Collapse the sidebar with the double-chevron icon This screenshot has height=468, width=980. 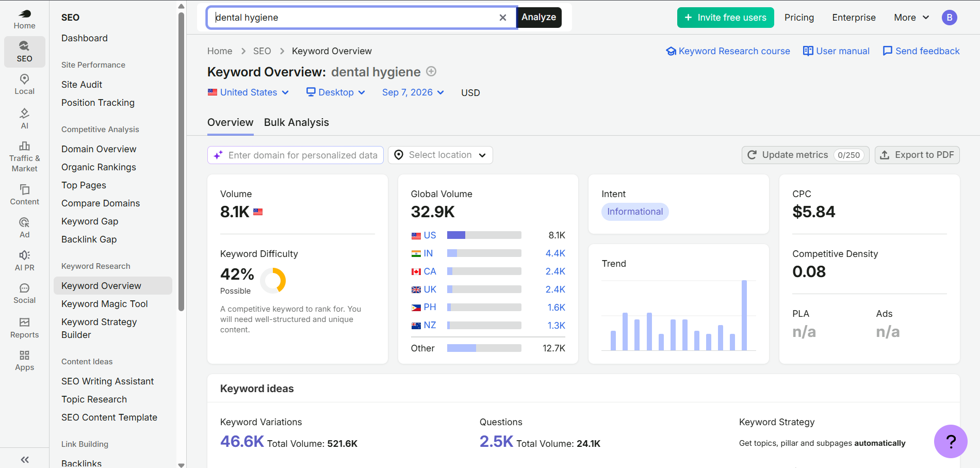click(x=24, y=459)
